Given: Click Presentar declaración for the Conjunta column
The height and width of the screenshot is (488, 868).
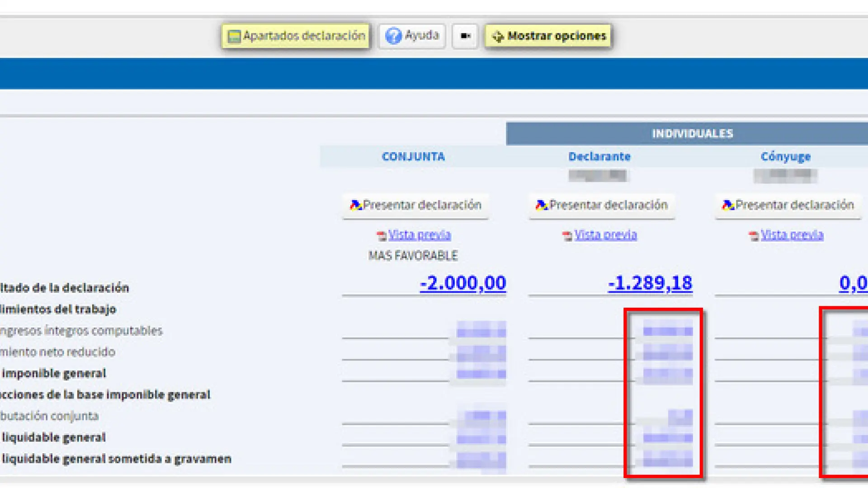Looking at the screenshot, I should [x=415, y=206].
